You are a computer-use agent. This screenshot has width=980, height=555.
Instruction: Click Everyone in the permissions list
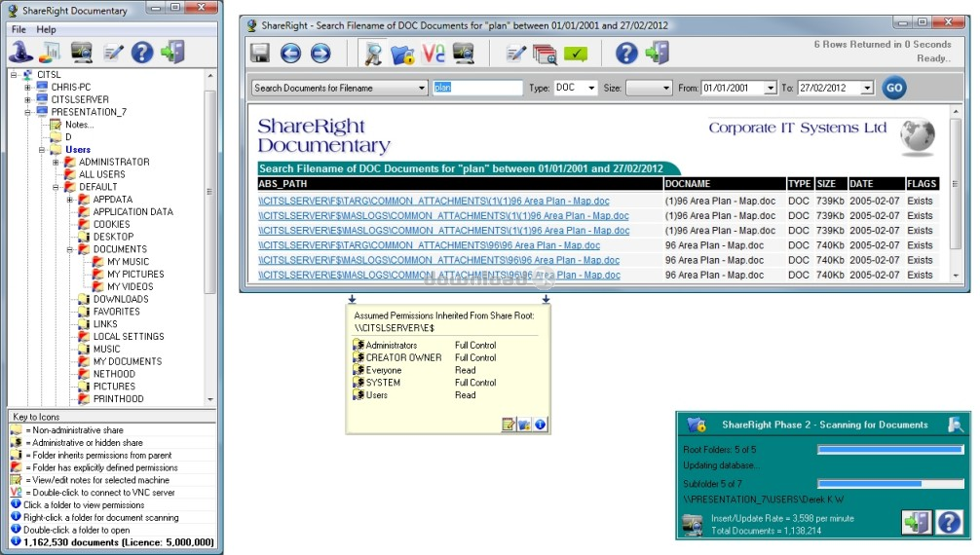click(x=384, y=371)
